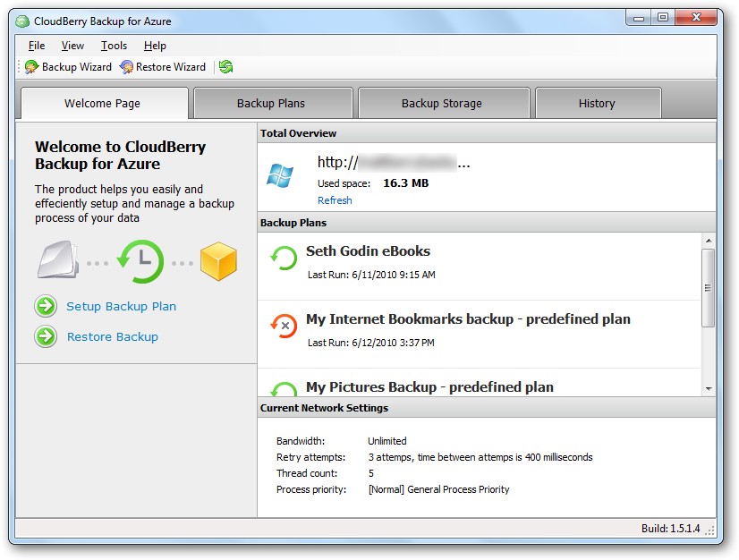Select the Seth Godin eBooks plan title
Image resolution: width=739 pixels, height=560 pixels.
coord(368,250)
